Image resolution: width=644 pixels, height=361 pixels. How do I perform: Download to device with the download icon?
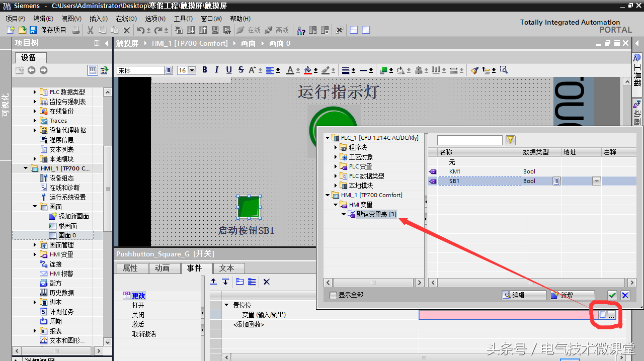191,30
